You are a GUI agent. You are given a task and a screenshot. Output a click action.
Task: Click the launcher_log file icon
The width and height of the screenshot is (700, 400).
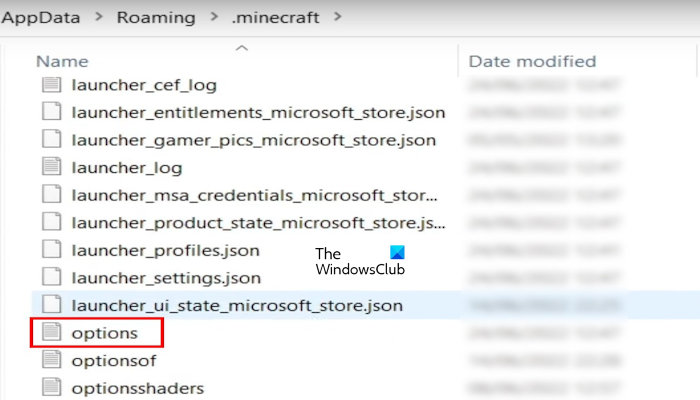tap(52, 167)
